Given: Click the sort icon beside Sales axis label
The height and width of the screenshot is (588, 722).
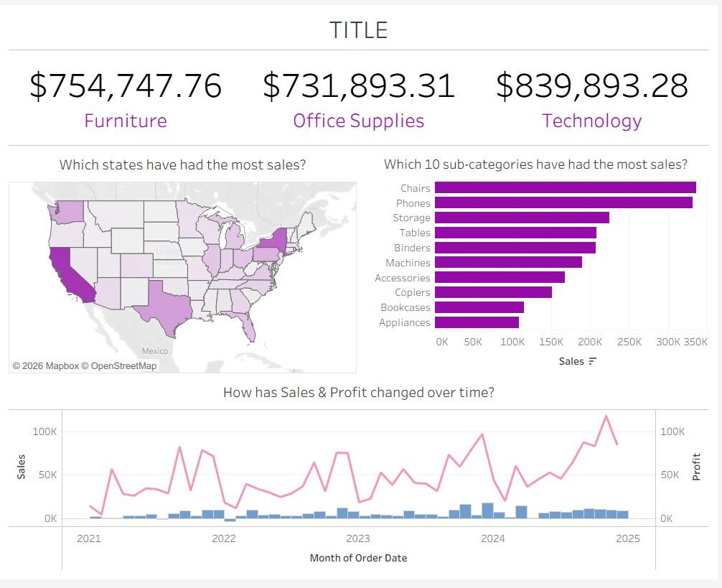Looking at the screenshot, I should pyautogui.click(x=592, y=361).
